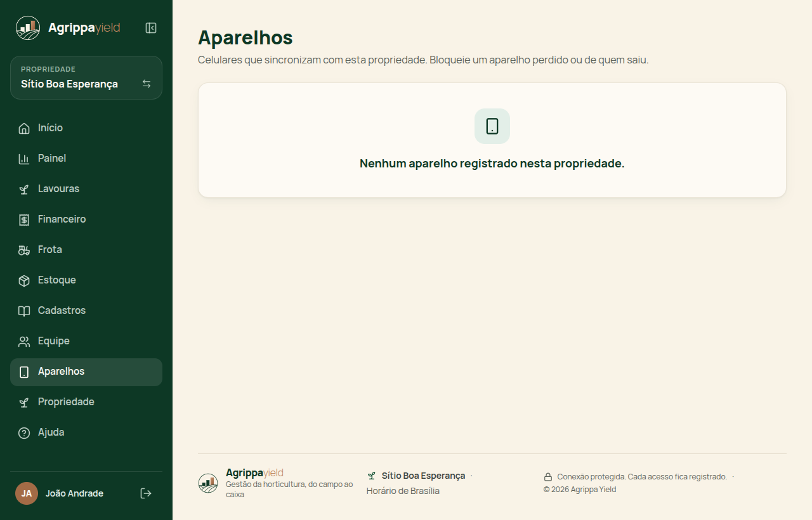Click the lock icon beside Conexão protegida
Screen dimensions: 812x520
[x=548, y=477]
